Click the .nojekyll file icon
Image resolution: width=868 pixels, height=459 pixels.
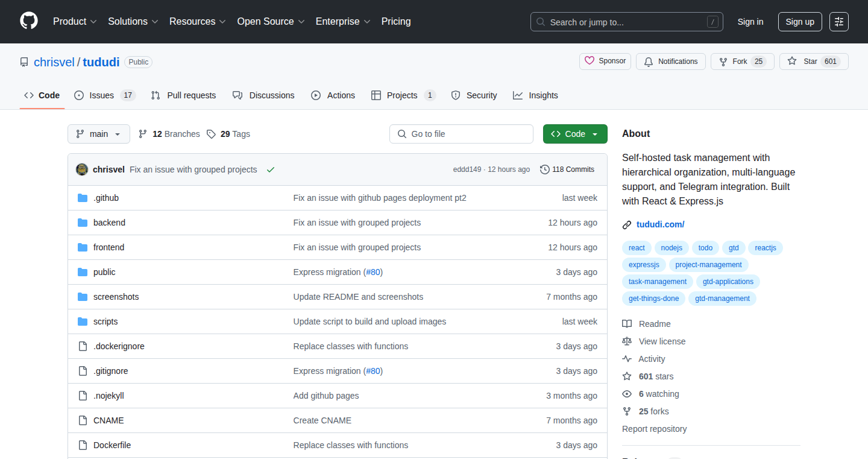83,396
